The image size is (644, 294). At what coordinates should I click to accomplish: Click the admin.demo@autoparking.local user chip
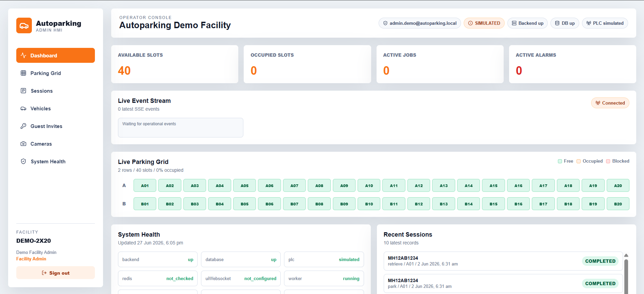point(420,23)
